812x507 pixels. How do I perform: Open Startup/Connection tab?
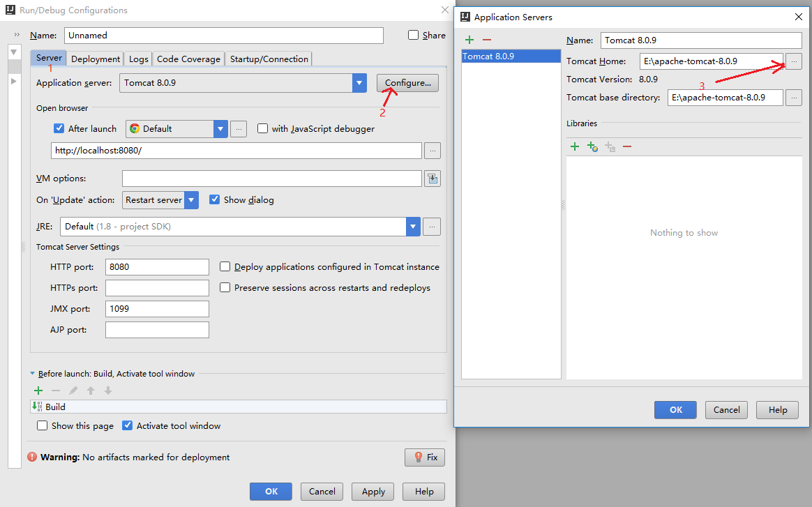269,59
